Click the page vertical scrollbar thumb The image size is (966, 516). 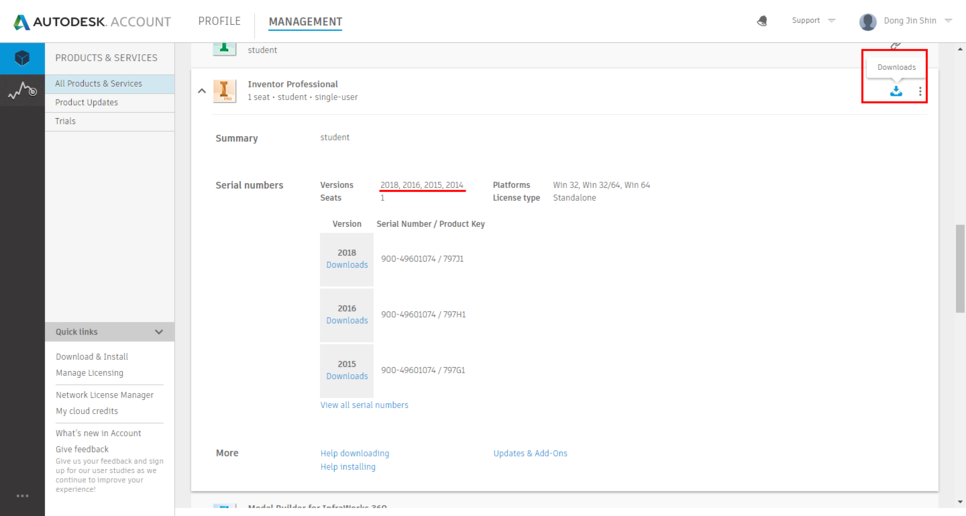pyautogui.click(x=960, y=268)
